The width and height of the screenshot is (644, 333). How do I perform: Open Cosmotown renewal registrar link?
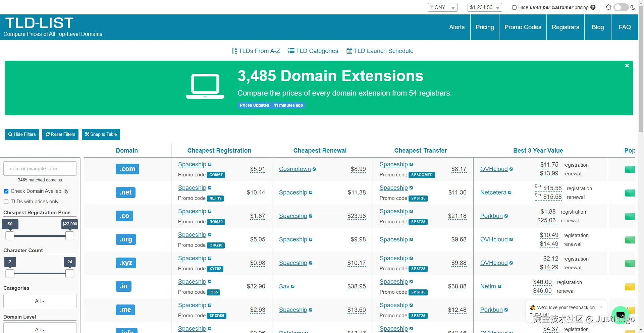295,169
